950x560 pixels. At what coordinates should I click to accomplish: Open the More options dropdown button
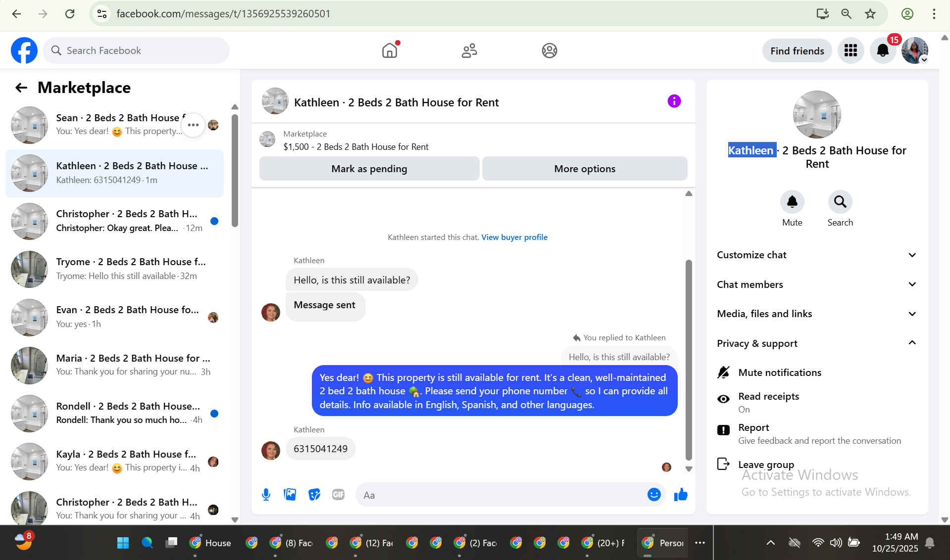pos(585,169)
